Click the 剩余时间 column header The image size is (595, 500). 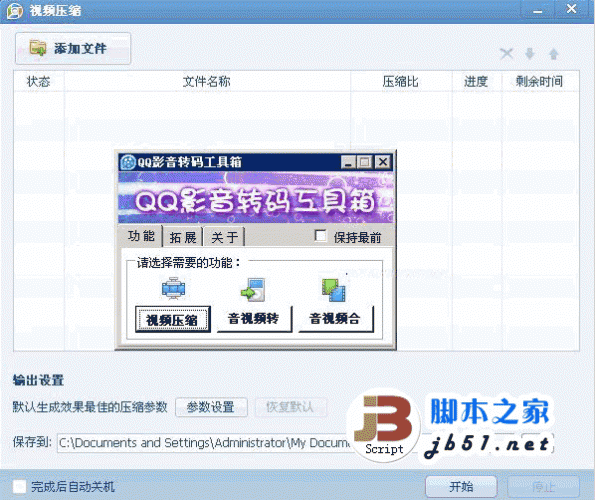click(539, 81)
